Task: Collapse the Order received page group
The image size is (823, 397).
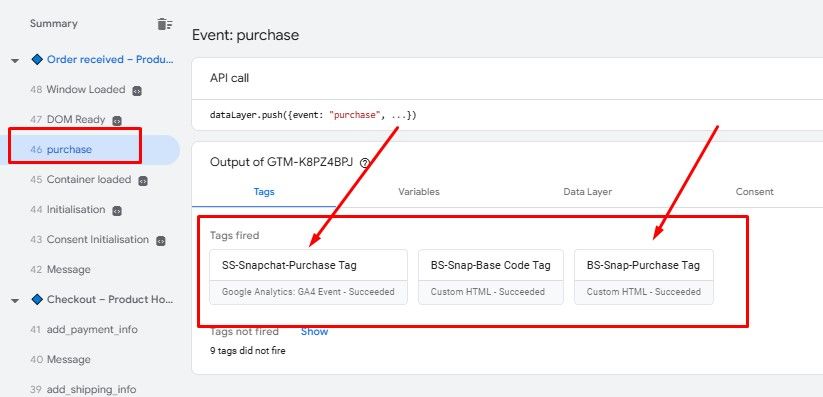Action: (x=15, y=60)
